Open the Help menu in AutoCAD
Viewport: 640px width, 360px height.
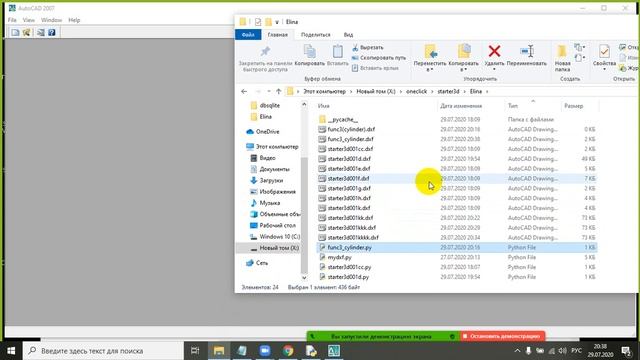pyautogui.click(x=74, y=20)
